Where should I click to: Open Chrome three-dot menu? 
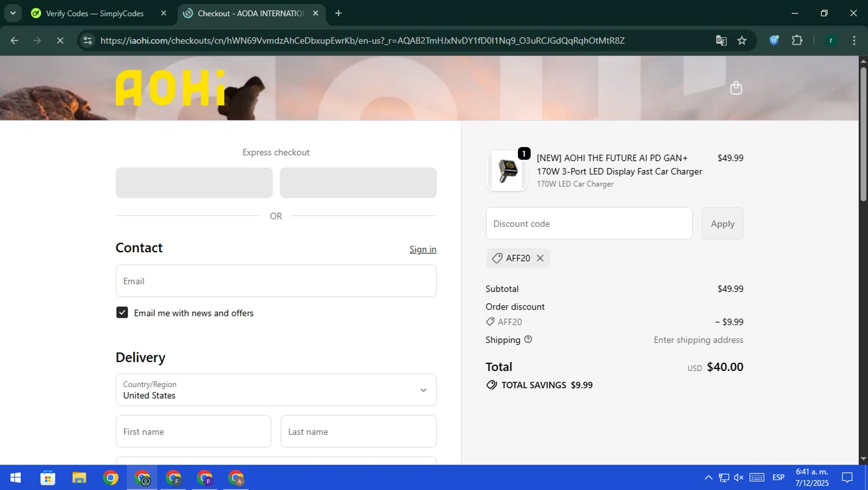[x=854, y=40]
